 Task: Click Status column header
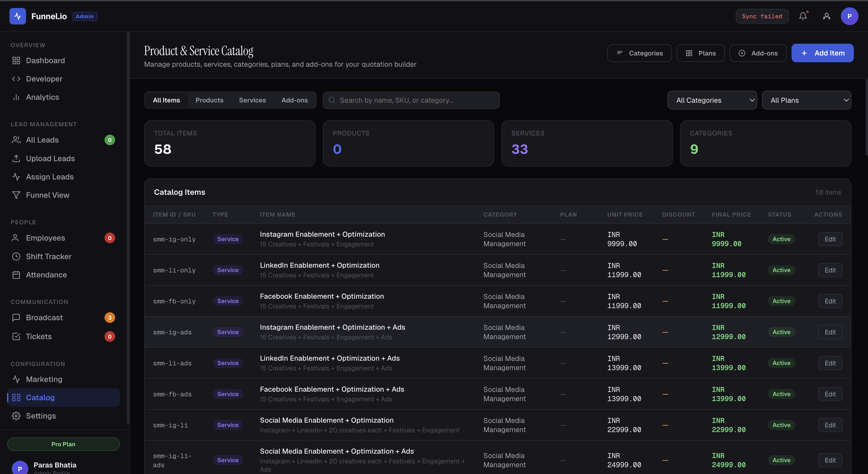(779, 215)
